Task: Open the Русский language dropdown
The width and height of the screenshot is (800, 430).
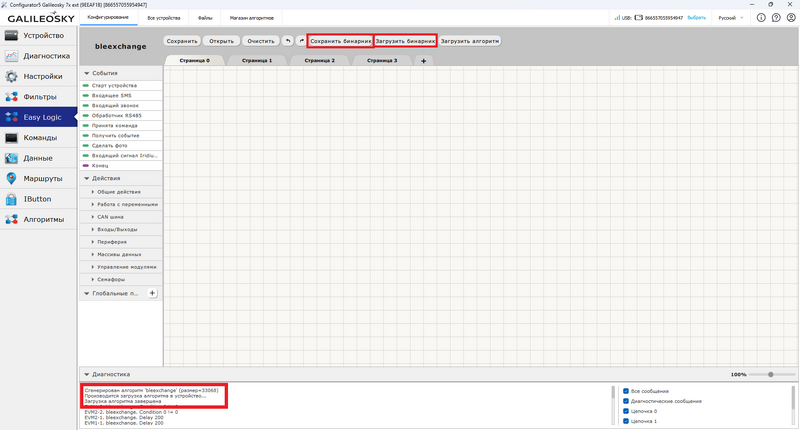Action: (731, 18)
